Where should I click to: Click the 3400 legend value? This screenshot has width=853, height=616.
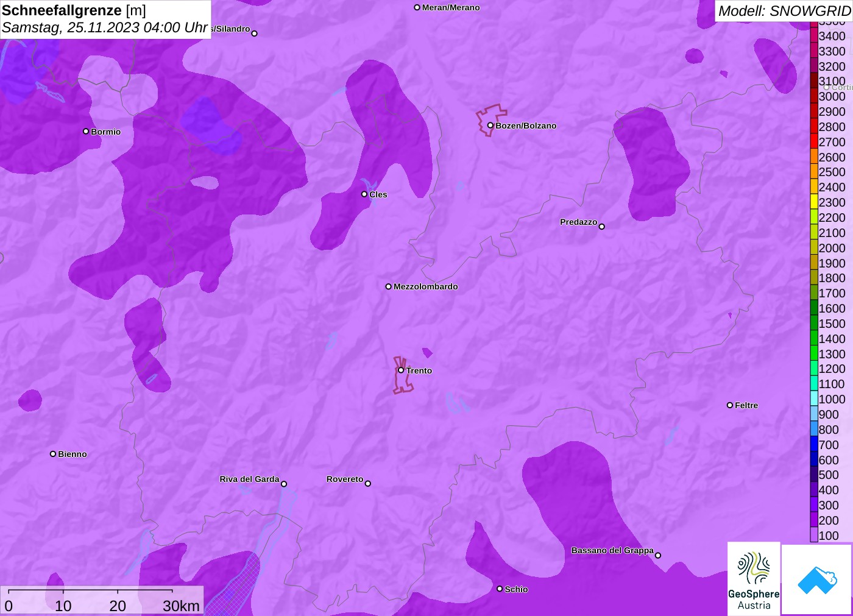[x=832, y=36]
